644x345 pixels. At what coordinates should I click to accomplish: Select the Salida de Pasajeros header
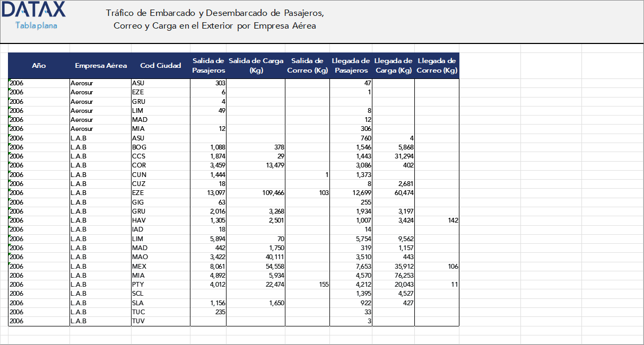point(208,65)
